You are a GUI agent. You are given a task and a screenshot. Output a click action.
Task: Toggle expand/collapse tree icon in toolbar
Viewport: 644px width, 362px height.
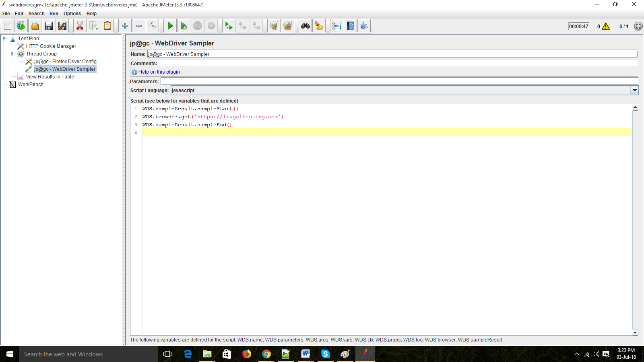click(x=153, y=26)
